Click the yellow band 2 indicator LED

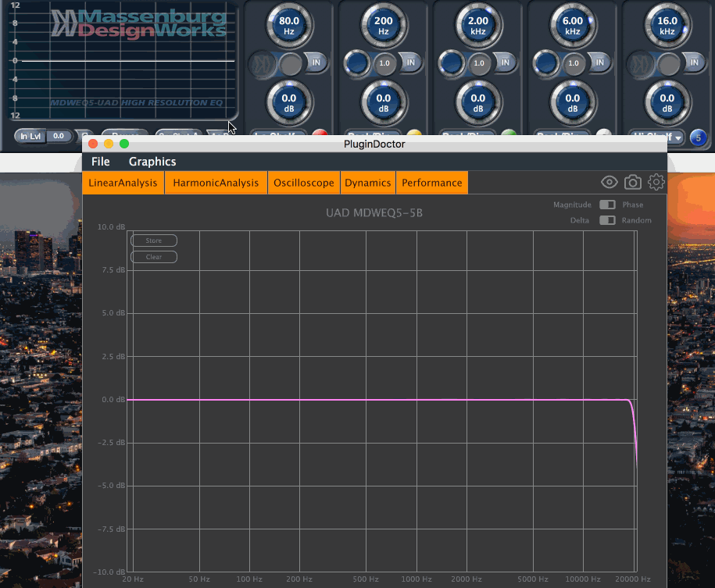[414, 133]
